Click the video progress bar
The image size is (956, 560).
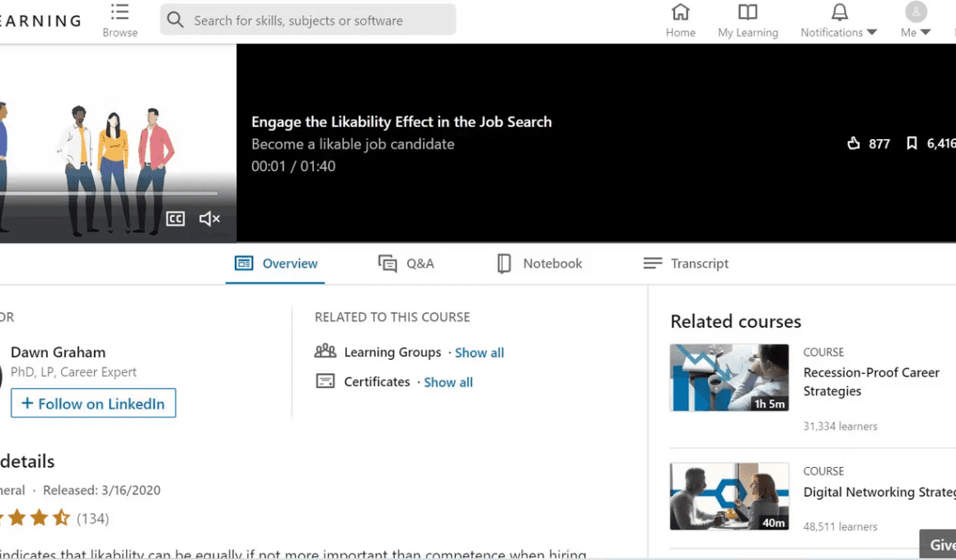109,194
